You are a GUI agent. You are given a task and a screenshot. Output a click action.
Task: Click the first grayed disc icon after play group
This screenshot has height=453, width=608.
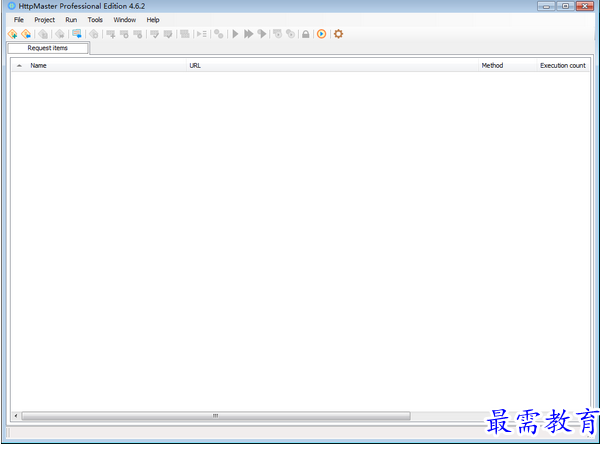tap(278, 34)
